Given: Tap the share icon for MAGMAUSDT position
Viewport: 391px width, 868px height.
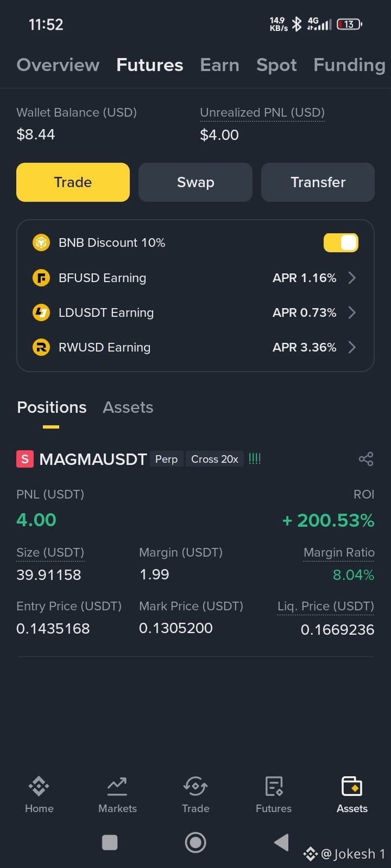Looking at the screenshot, I should click(366, 459).
